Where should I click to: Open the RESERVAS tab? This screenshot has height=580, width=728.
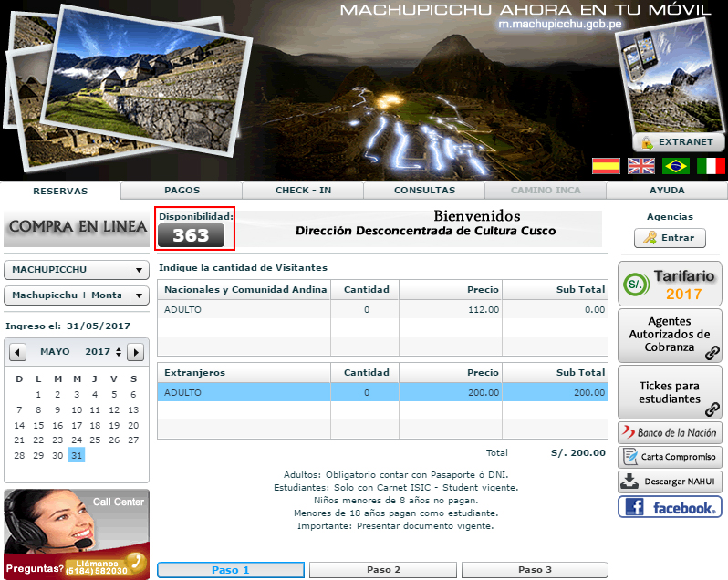60,191
